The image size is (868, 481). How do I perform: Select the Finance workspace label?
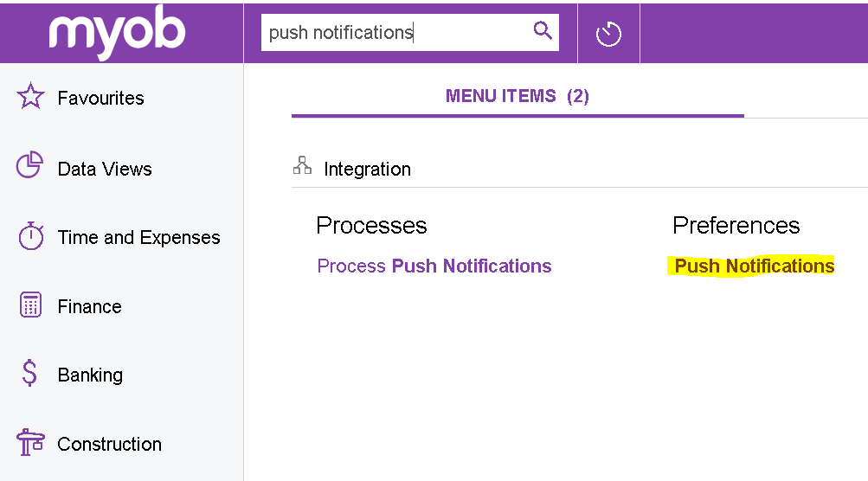click(x=89, y=306)
